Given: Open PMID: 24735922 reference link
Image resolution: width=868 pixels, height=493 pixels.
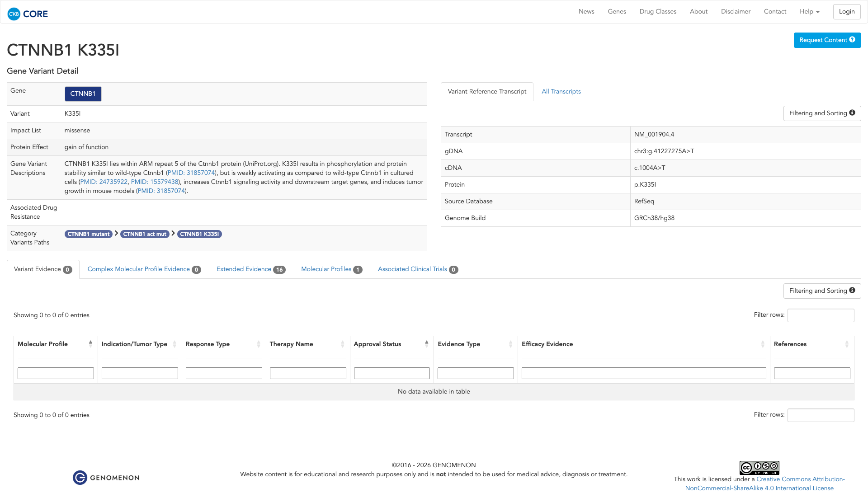Looking at the screenshot, I should pos(104,182).
